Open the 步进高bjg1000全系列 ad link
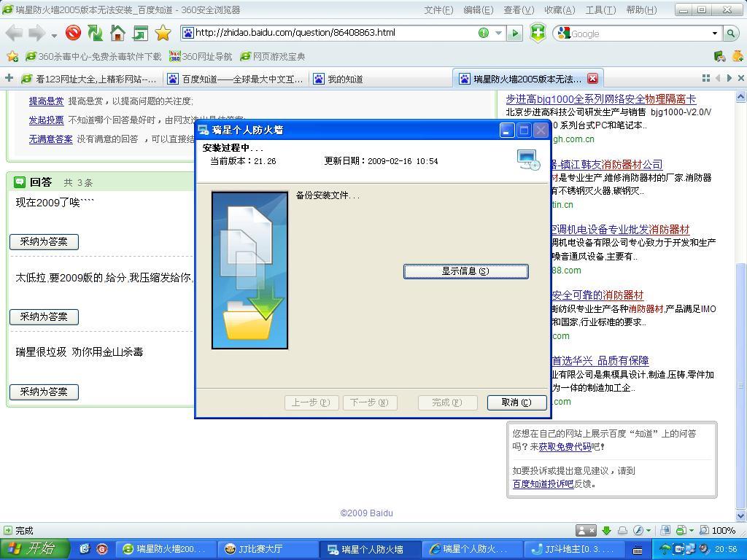 pos(601,99)
